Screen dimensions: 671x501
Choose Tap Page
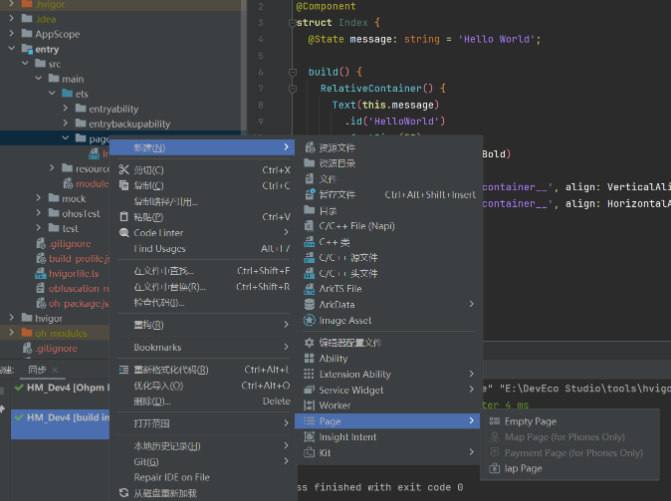click(x=570, y=468)
